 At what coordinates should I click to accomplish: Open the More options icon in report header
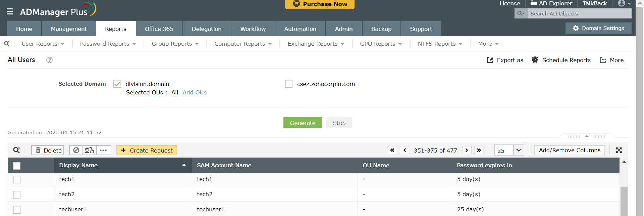click(x=603, y=60)
